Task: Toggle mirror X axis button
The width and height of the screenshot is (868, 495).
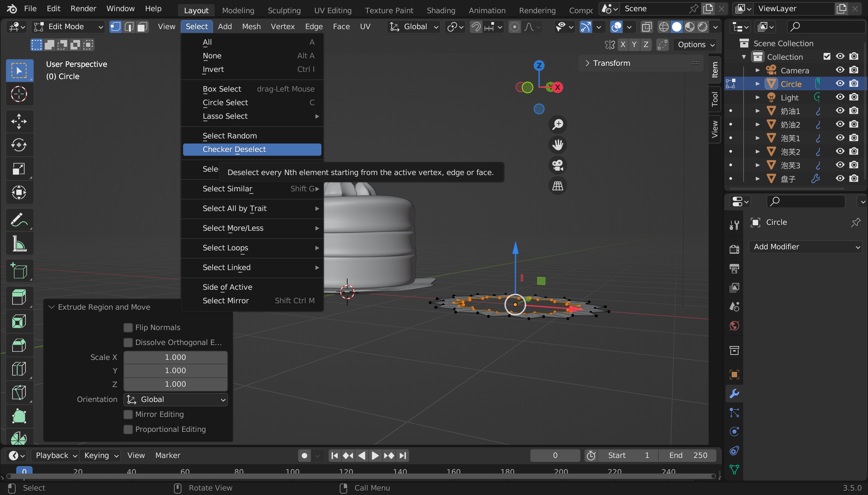Action: (623, 44)
